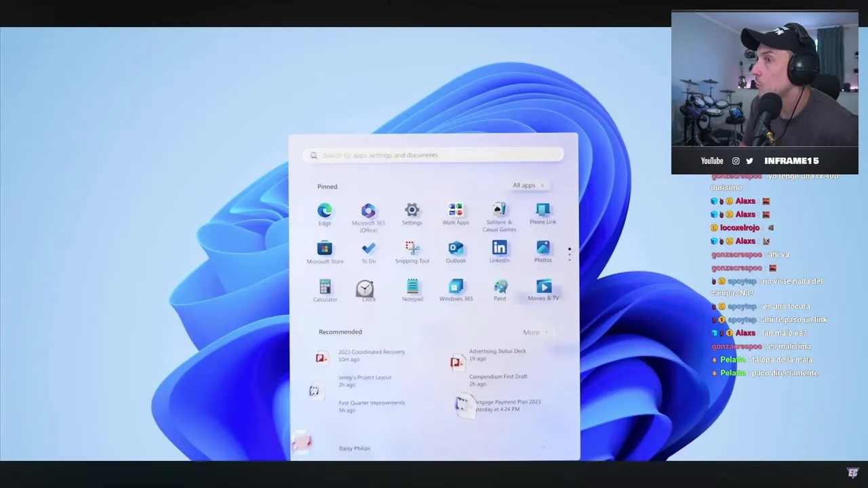
Task: Expand the All apps list
Action: (529, 185)
